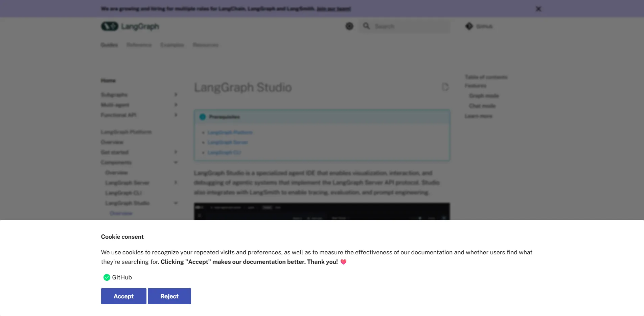Toggle the GitHub checkbox in cookie consent
Screen dimensions: 644x316
(x=107, y=277)
